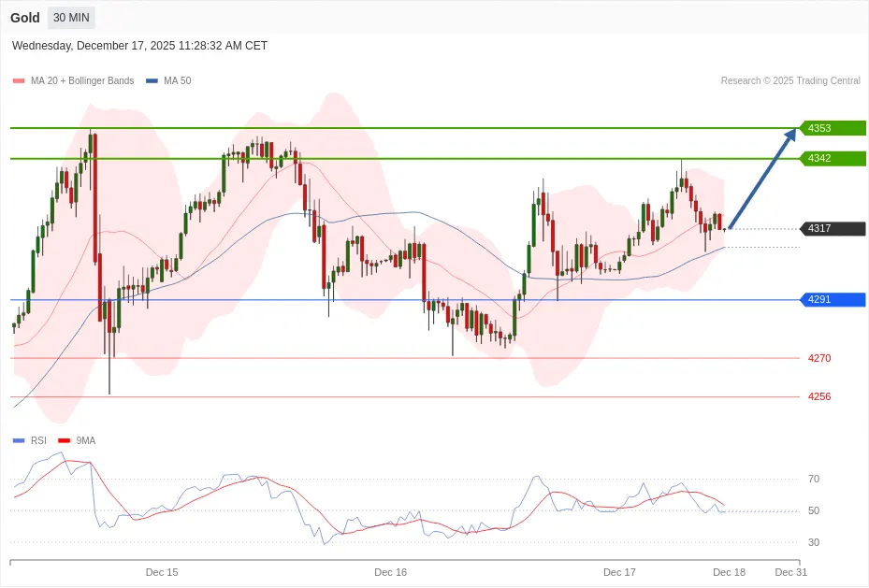This screenshot has width=869, height=588.
Task: Click the Dec 31 date marker
Action: [x=790, y=571]
